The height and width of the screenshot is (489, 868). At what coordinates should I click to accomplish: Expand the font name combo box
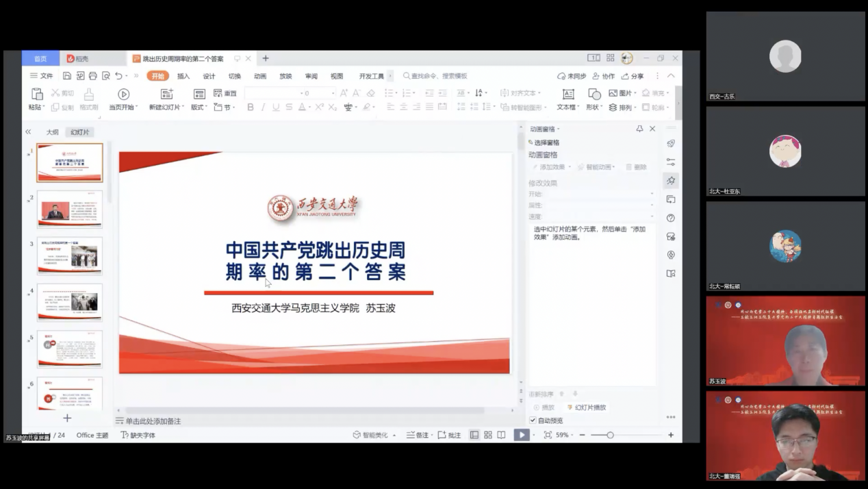click(301, 93)
